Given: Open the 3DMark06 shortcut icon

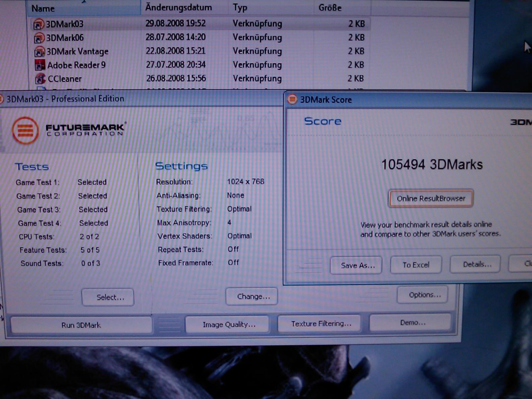Looking at the screenshot, I should click(39, 38).
